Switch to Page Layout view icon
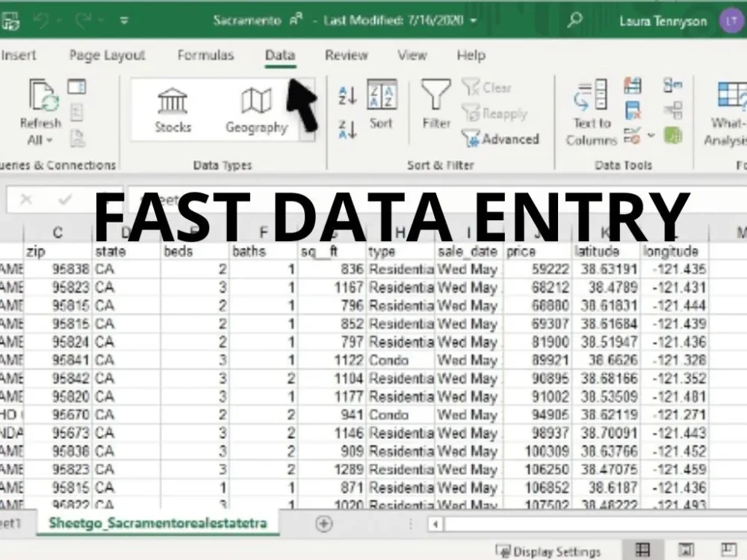The height and width of the screenshot is (560, 747). point(686,550)
